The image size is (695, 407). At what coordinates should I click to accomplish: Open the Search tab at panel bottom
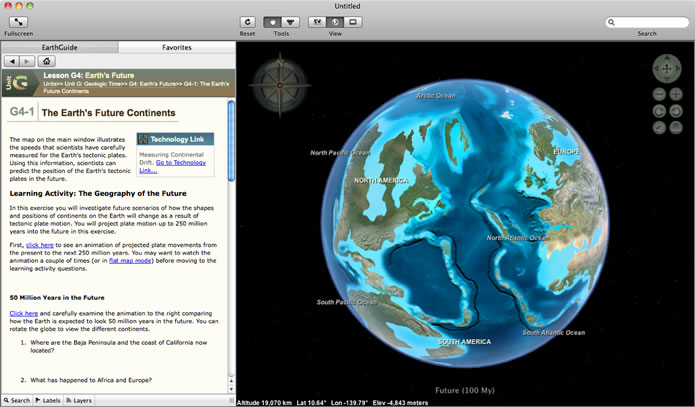17,400
